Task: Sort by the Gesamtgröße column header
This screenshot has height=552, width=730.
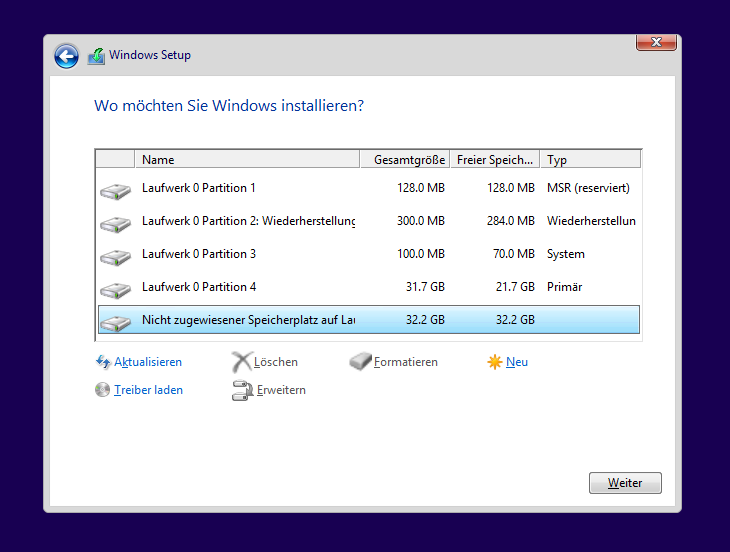Action: click(405, 160)
